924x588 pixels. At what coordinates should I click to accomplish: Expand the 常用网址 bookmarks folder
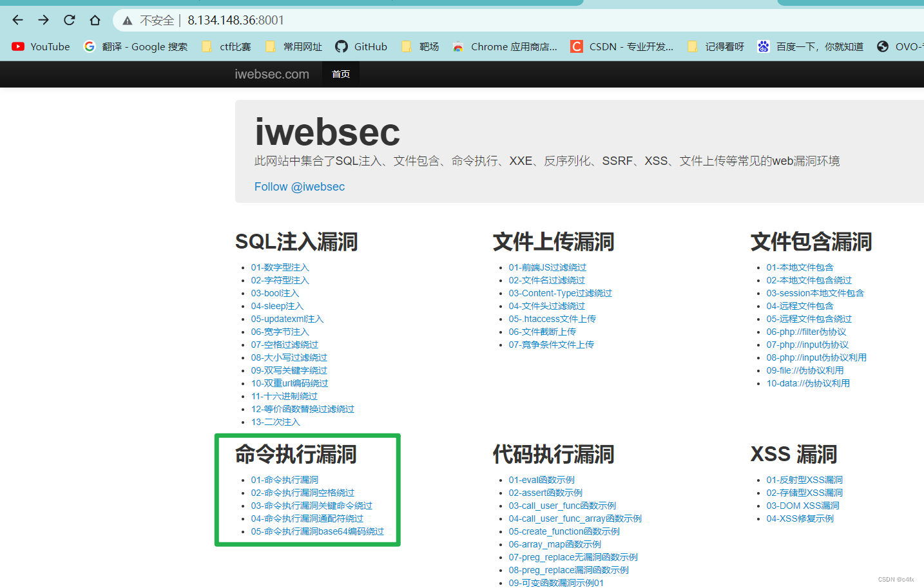coord(294,46)
